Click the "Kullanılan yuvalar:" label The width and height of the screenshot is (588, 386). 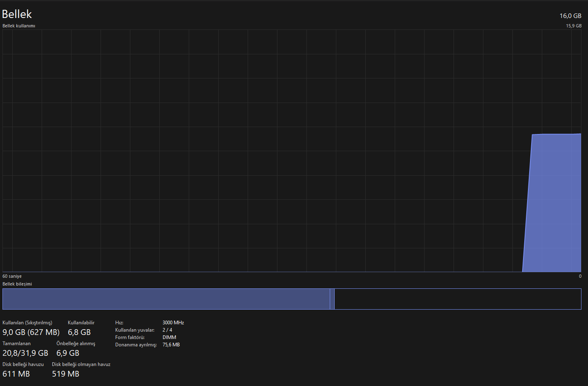135,330
